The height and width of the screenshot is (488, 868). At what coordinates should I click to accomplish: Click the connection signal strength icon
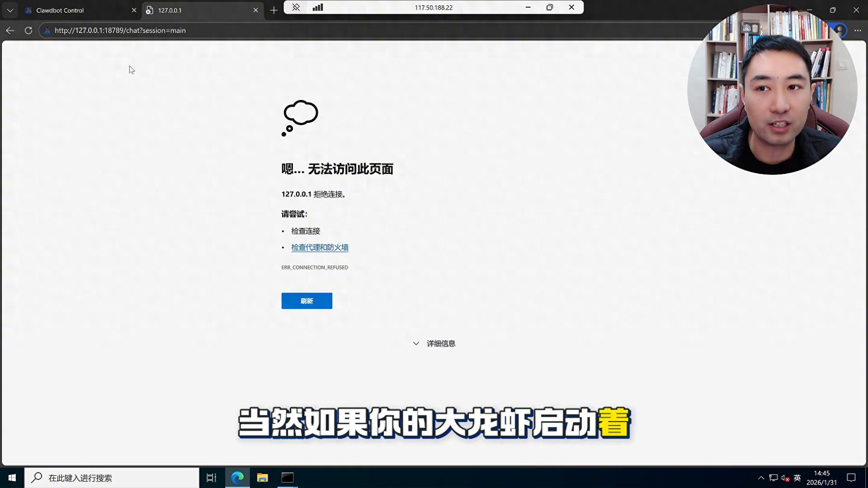click(x=318, y=7)
